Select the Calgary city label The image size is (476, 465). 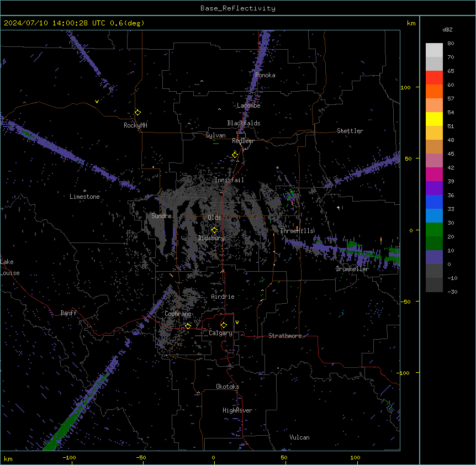[x=221, y=333]
